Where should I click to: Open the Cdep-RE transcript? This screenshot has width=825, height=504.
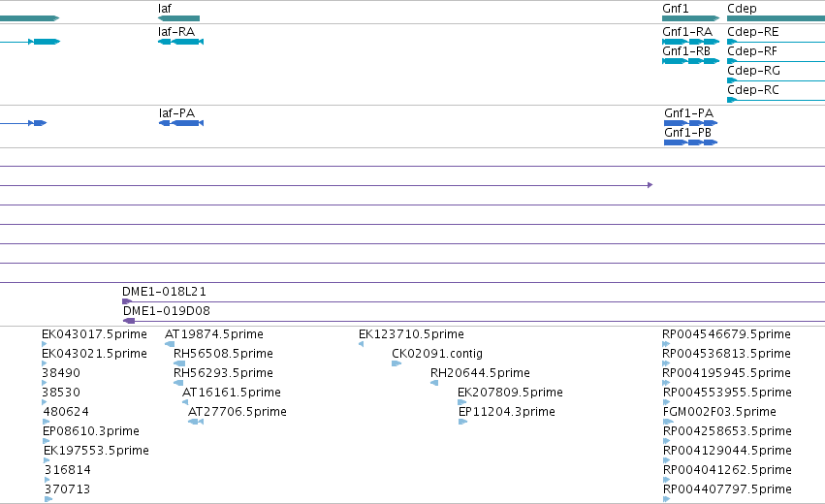coord(777,42)
